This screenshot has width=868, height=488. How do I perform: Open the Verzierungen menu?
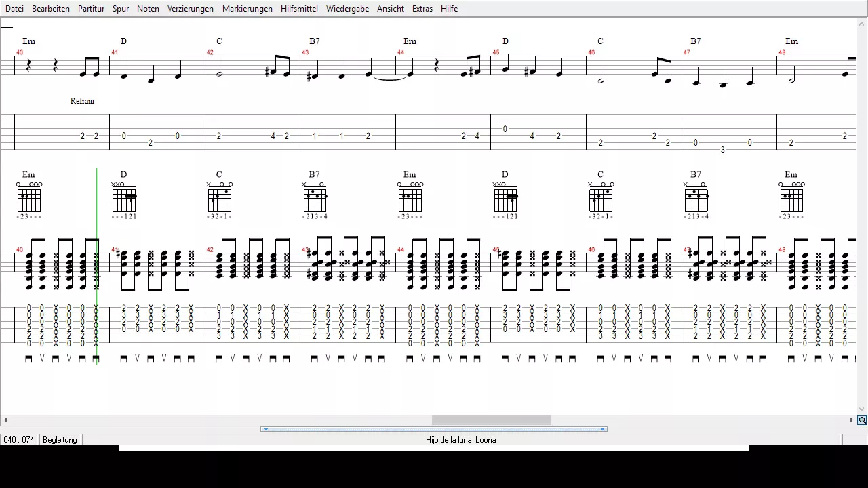tap(191, 9)
